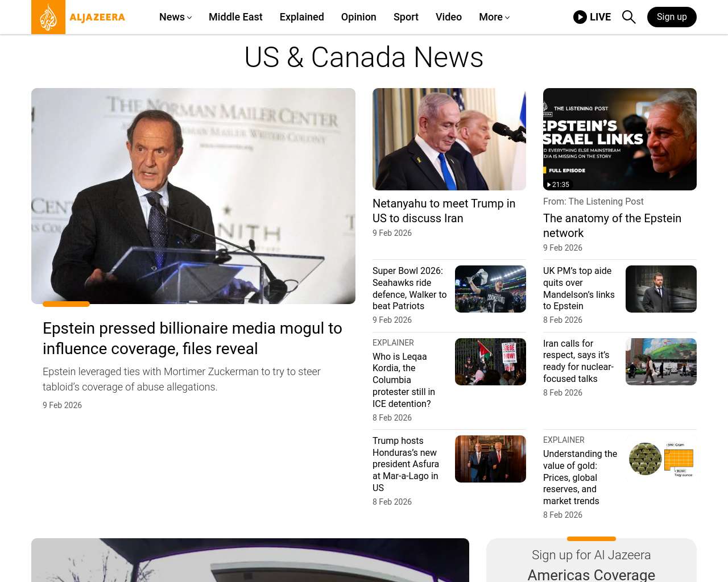This screenshot has height=582, width=728.
Task: Open the Video section
Action: [449, 17]
